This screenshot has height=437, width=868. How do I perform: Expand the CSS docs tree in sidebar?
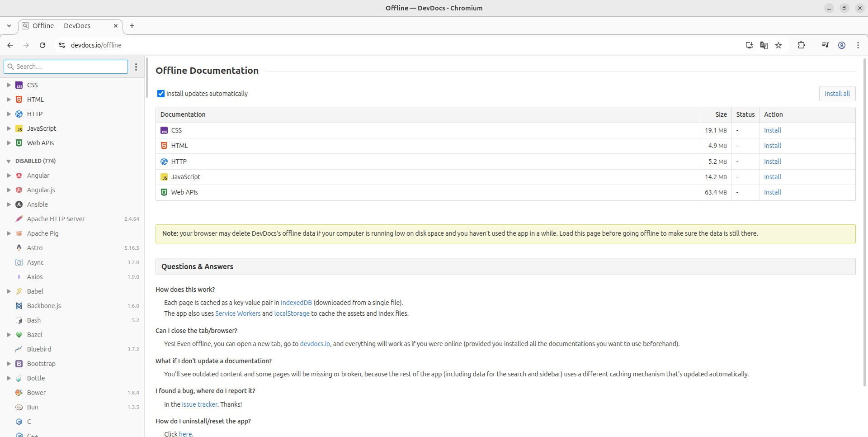pyautogui.click(x=9, y=85)
